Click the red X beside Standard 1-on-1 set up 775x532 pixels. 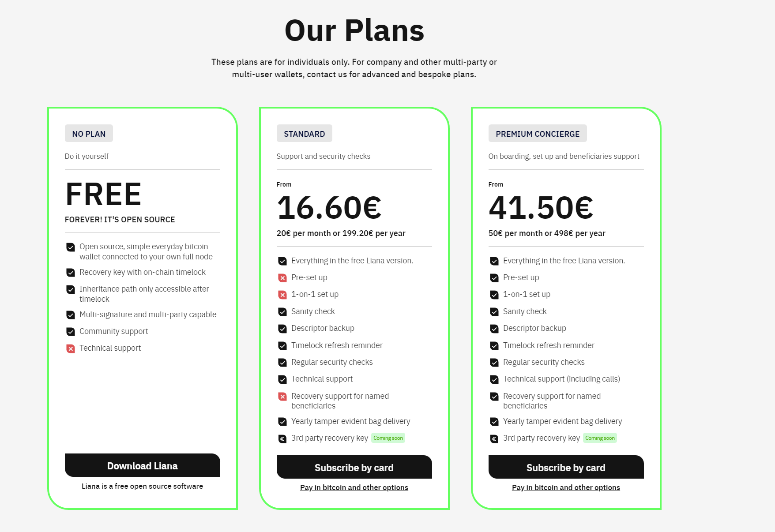(x=282, y=295)
